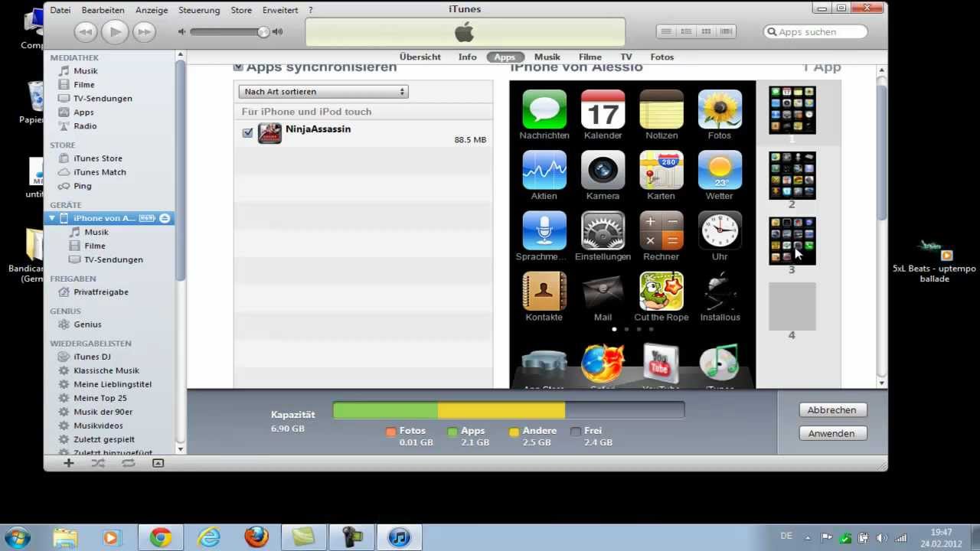Viewport: 980px width, 551px height.
Task: Click the Abbrechen button
Action: (x=832, y=410)
